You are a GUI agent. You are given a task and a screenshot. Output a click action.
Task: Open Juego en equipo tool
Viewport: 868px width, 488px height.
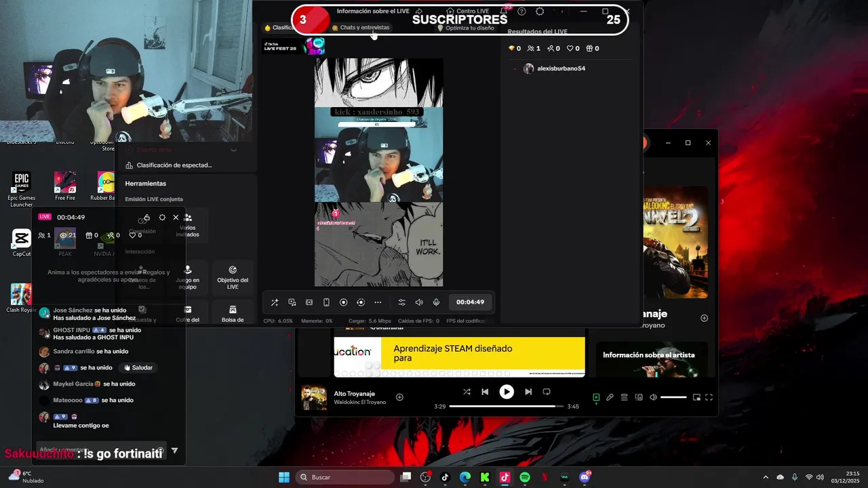[x=188, y=278]
